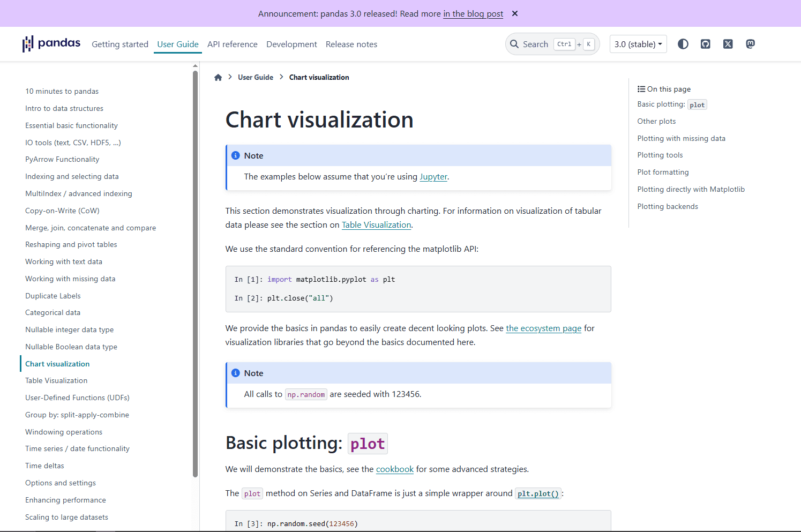
Task: Open the Release notes tab
Action: 351,44
